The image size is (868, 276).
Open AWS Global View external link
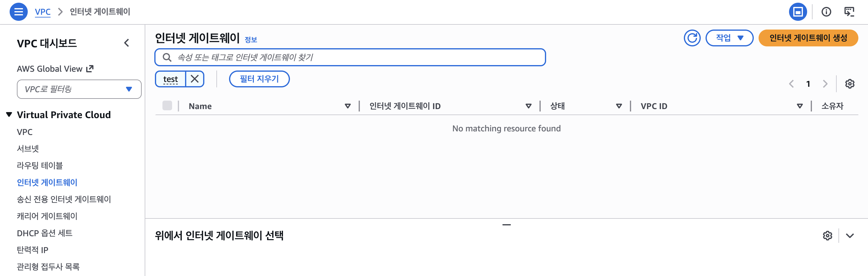pyautogui.click(x=55, y=69)
